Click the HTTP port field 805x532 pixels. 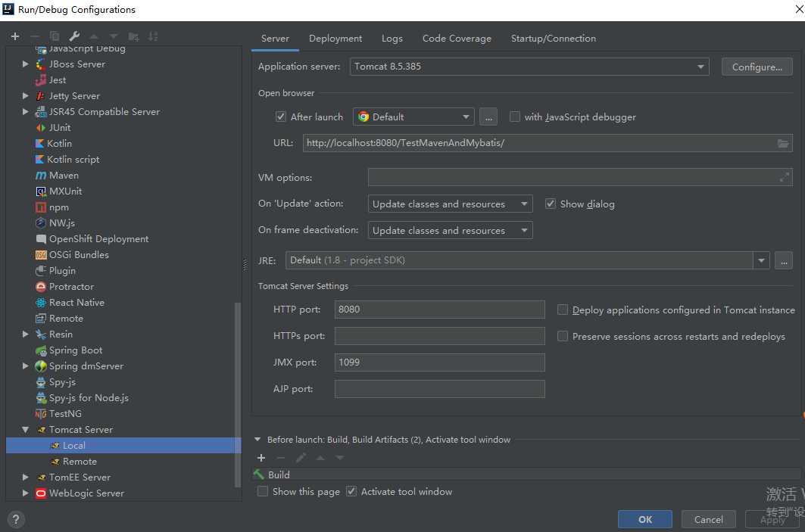pos(439,310)
